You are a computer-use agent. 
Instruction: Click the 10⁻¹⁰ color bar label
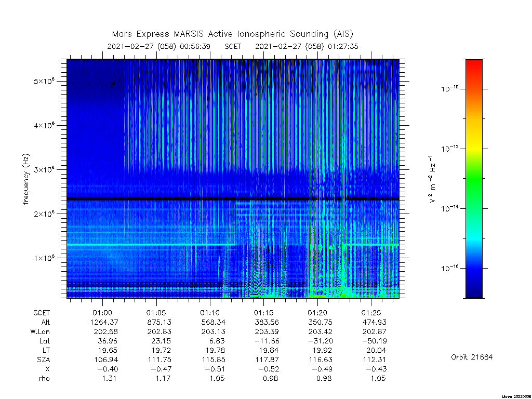(449, 89)
